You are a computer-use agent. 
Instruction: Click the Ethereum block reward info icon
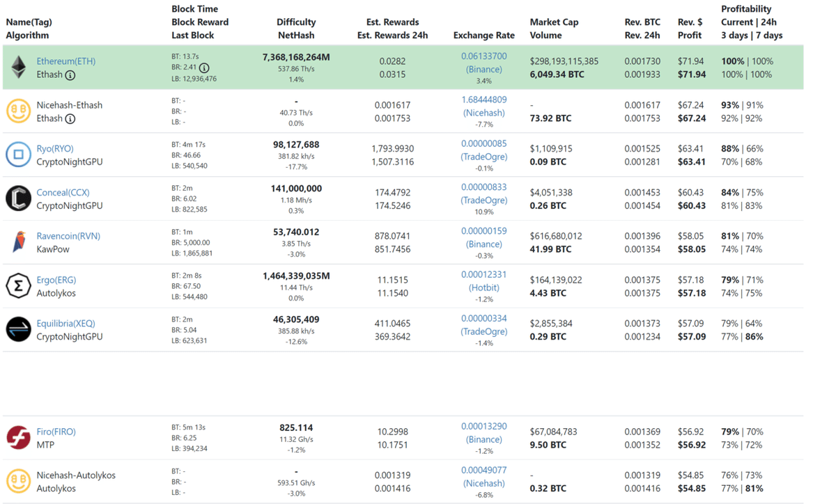[203, 68]
